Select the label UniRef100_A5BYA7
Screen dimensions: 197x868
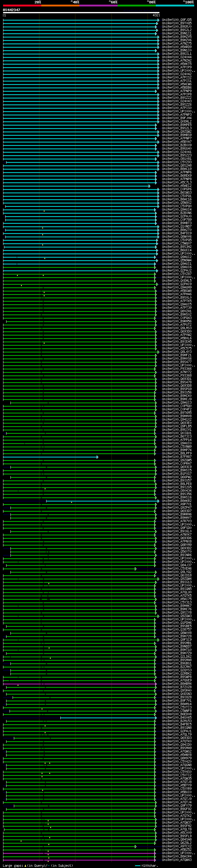click(177, 142)
